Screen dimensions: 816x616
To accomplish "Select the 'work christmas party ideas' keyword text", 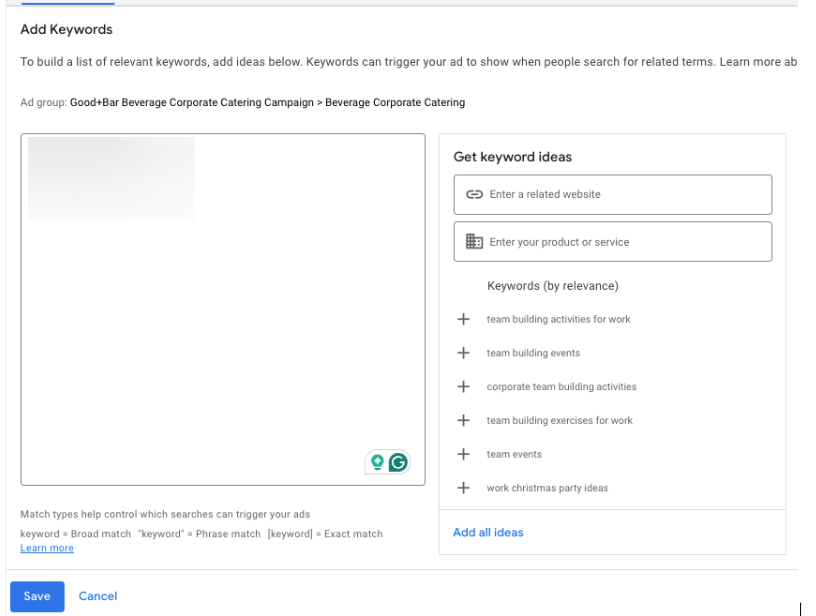I will pos(547,488).
